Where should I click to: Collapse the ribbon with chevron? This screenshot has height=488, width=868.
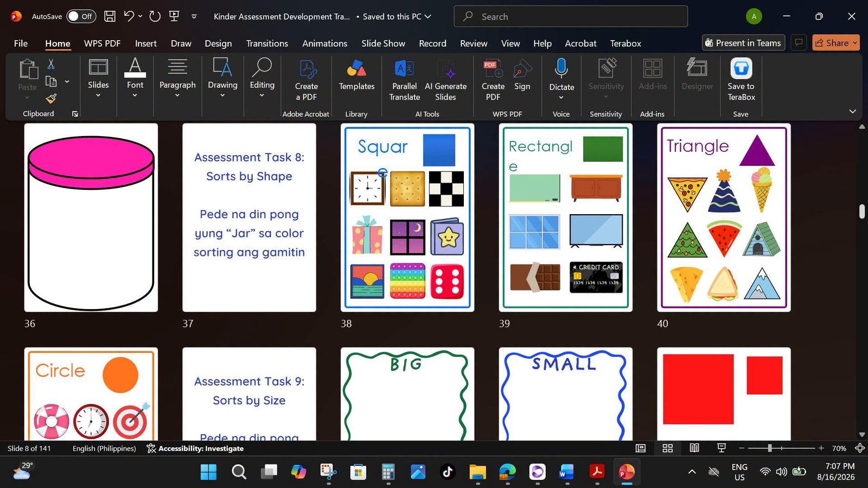click(852, 112)
